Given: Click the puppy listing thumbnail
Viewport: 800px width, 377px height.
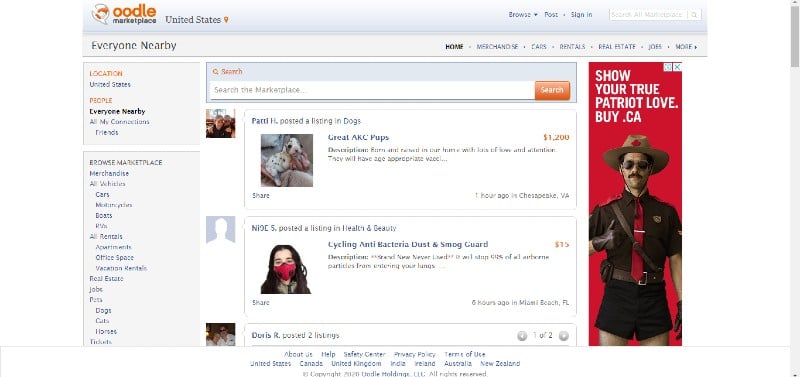Looking at the screenshot, I should [x=287, y=160].
